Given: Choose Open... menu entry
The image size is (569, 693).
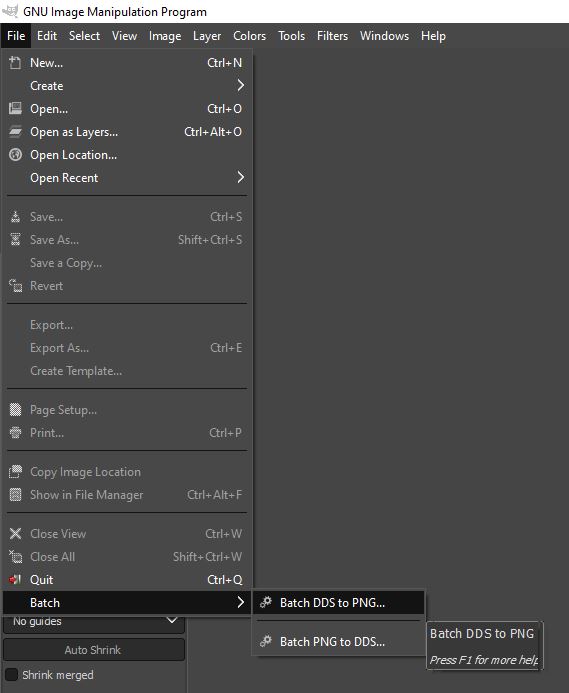Looking at the screenshot, I should tap(127, 109).
